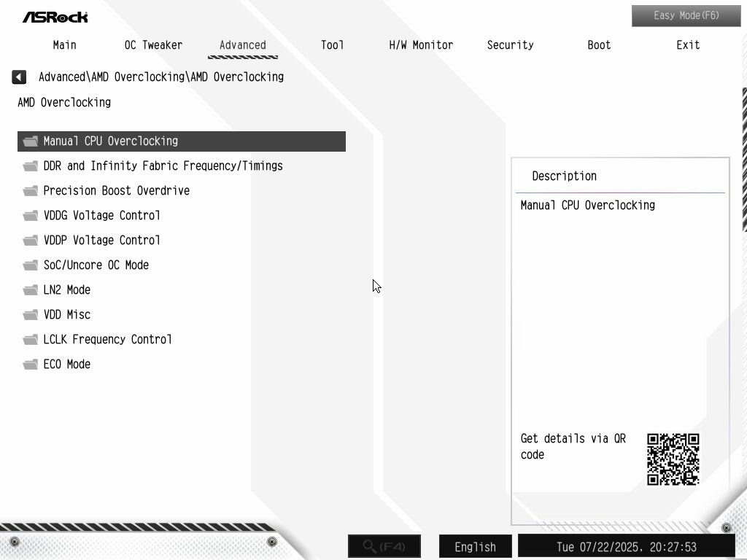Open the Tool tab
This screenshot has width=747, height=560.
[332, 44]
